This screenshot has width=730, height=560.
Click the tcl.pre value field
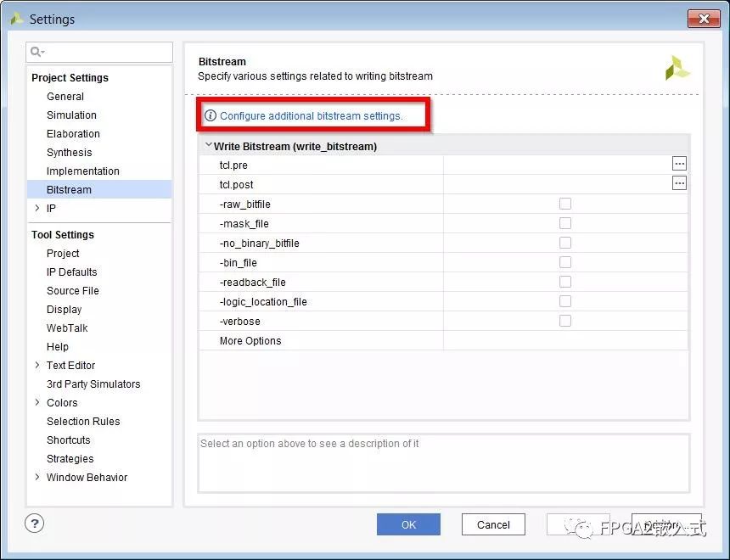[558, 165]
